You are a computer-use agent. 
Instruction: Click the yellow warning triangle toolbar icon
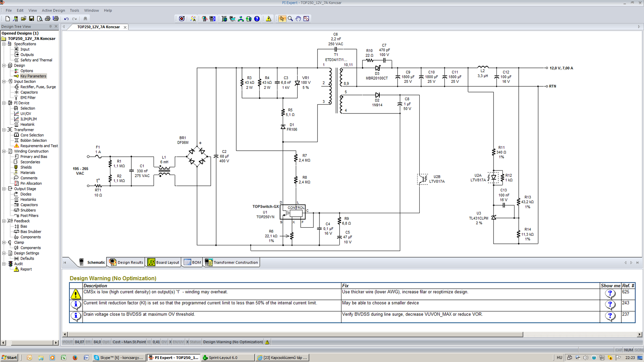pyautogui.click(x=269, y=19)
